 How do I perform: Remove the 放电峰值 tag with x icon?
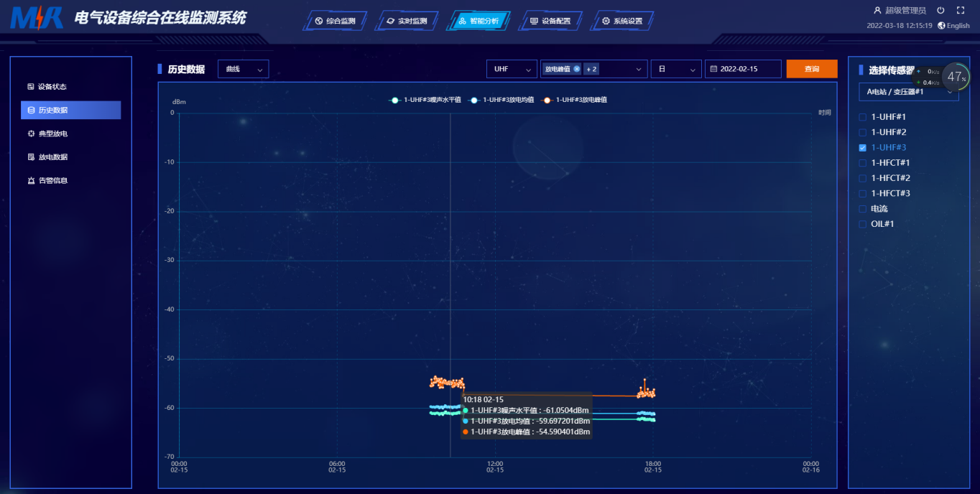[x=577, y=69]
